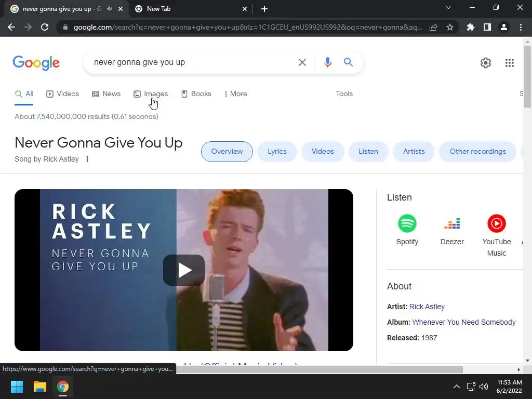Open the Rick Astley artist link
This screenshot has width=532, height=399.
427,307
